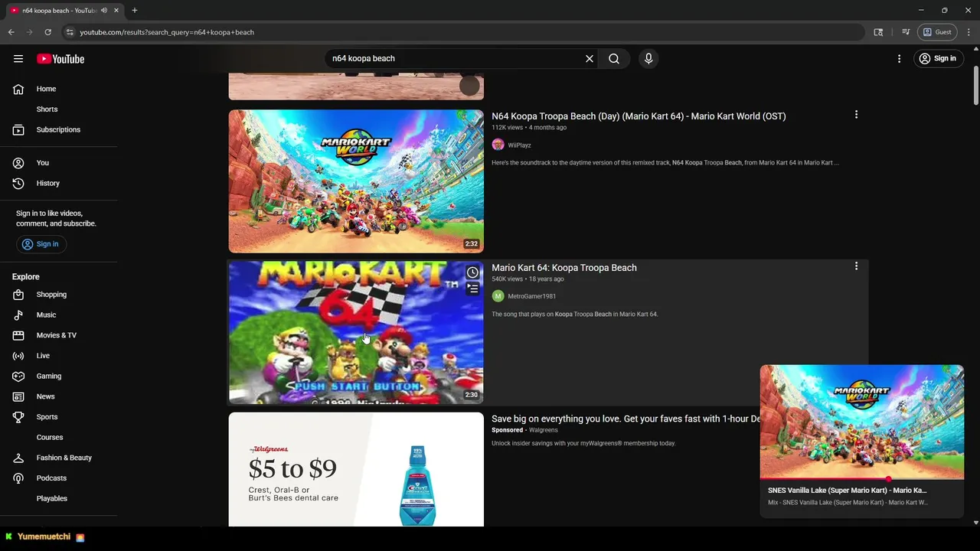
Task: Open the Chrome three-dot menu
Action: [x=969, y=32]
